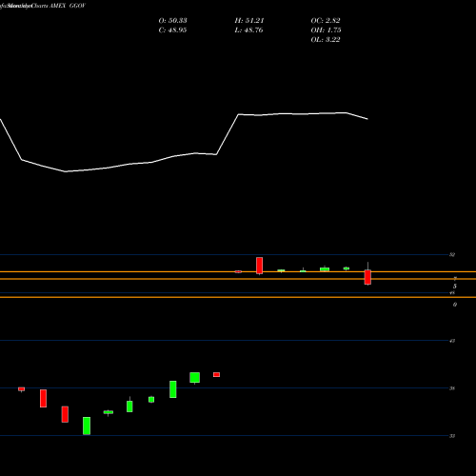
Task: Click the OH: 1.75 reading
Action: click(326, 30)
